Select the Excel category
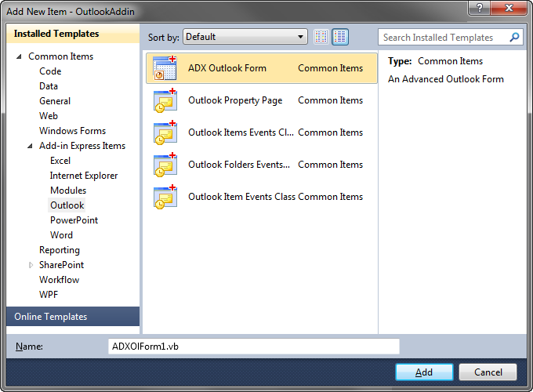This screenshot has height=392, width=533. pos(60,161)
